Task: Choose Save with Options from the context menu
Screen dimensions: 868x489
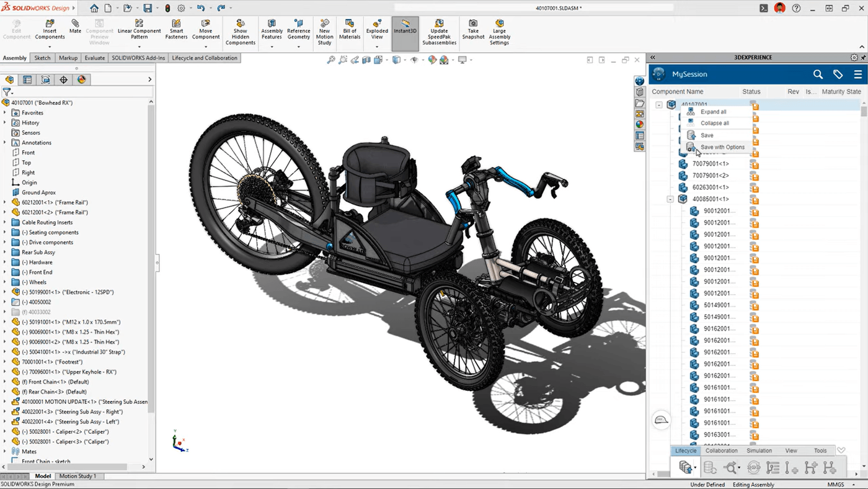Action: tap(721, 147)
